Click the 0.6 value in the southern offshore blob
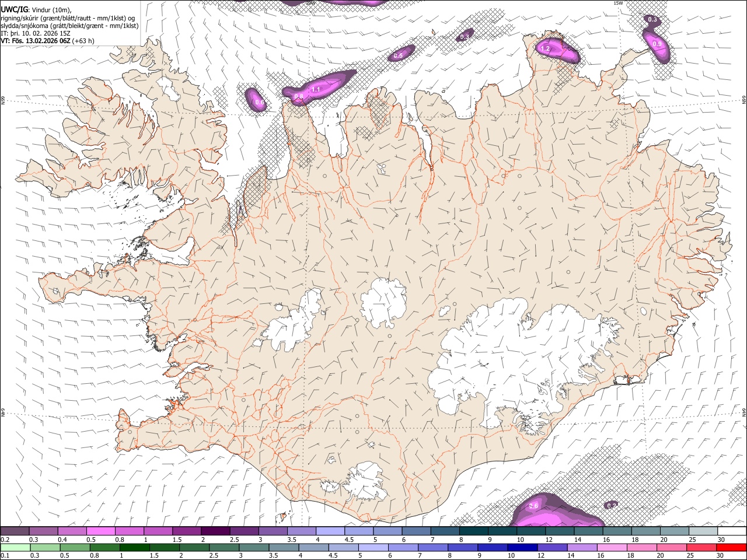Screen dimensions: 747x560 point(533,506)
